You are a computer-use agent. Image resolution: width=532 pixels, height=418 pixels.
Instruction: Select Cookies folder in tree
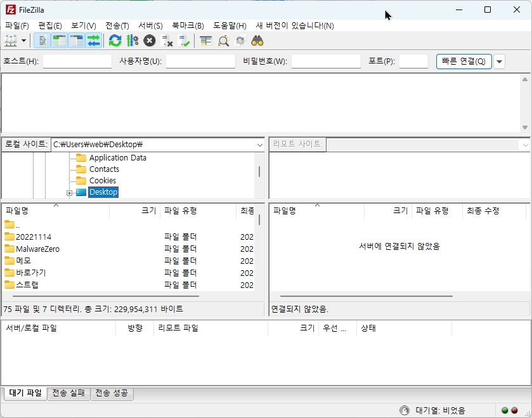[x=103, y=181]
